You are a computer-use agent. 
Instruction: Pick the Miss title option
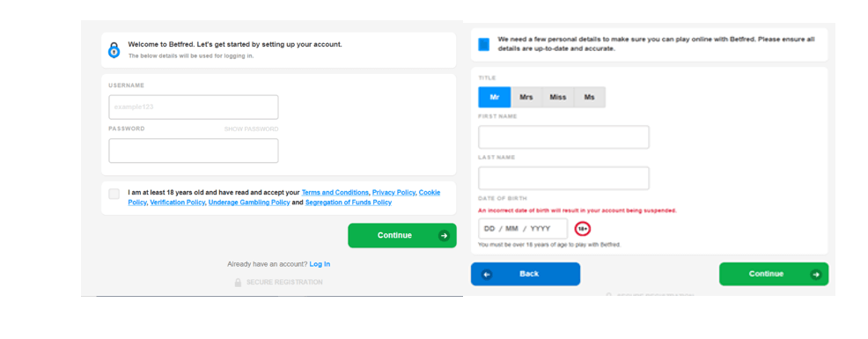(558, 97)
